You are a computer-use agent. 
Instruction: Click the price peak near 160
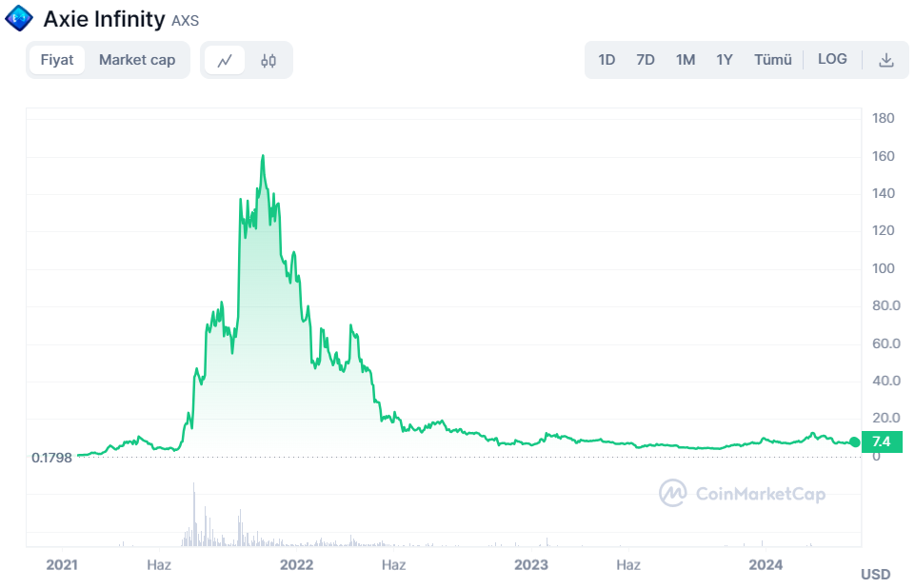(262, 156)
